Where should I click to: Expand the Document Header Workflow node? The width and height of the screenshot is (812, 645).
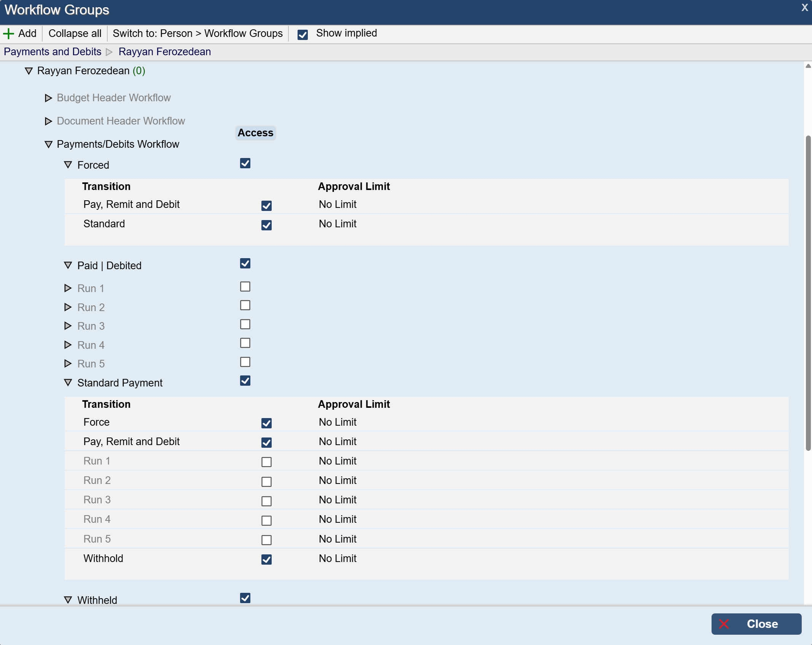coord(48,121)
